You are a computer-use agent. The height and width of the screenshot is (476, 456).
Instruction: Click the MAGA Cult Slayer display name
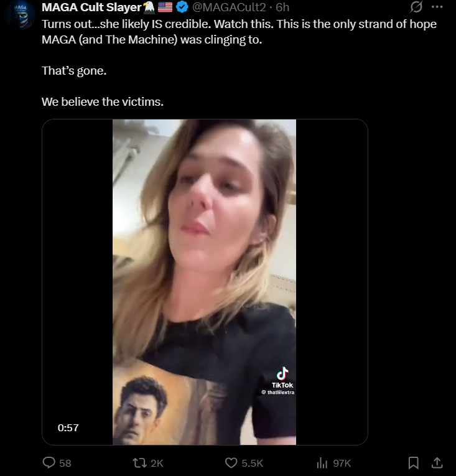91,7
